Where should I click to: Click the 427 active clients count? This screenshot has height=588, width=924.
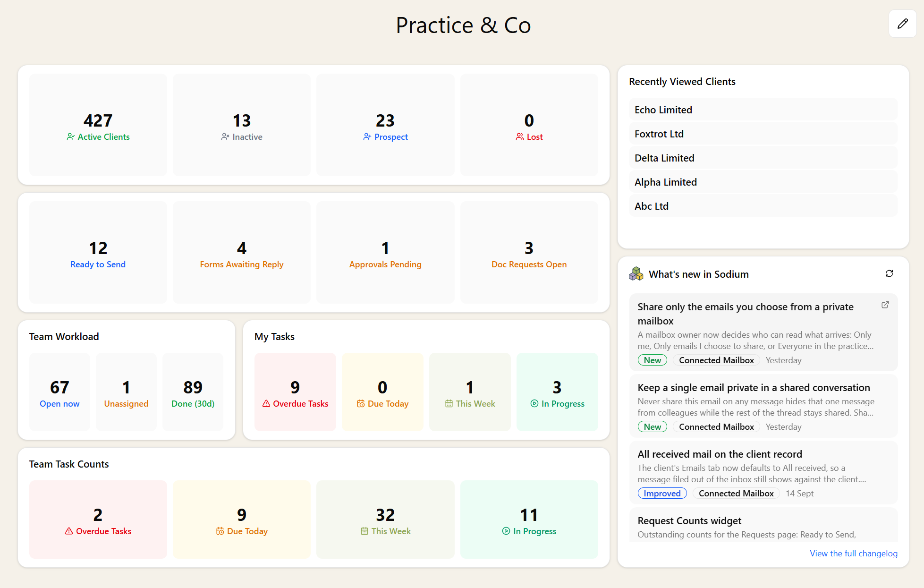point(98,120)
